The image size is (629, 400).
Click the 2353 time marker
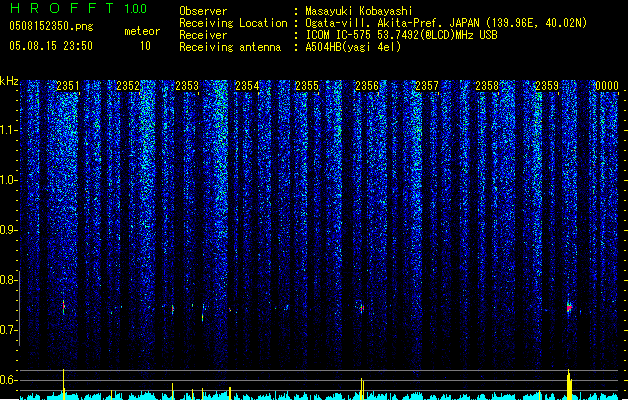[187, 86]
